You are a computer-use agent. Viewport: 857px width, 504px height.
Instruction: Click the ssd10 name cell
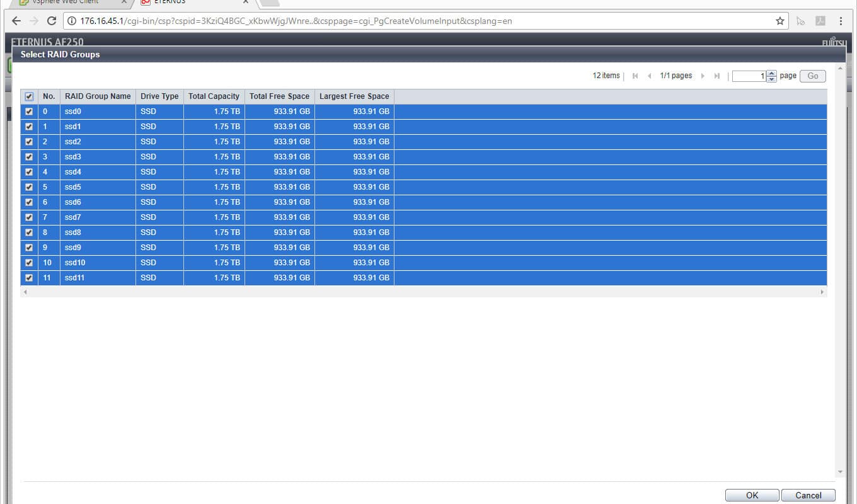tap(98, 263)
